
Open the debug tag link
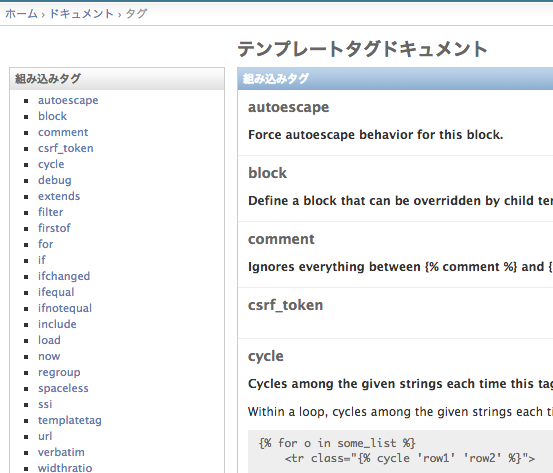coord(55,180)
